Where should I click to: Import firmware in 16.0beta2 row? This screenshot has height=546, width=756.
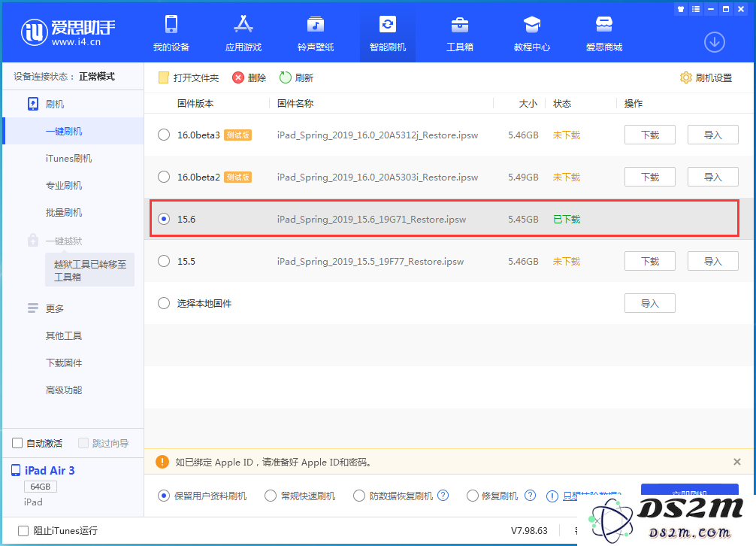pos(712,177)
